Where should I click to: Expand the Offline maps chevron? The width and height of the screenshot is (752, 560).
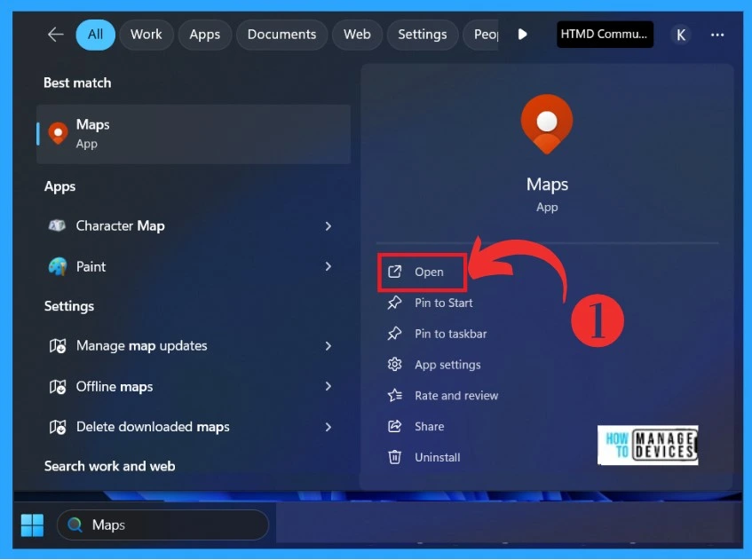click(329, 386)
